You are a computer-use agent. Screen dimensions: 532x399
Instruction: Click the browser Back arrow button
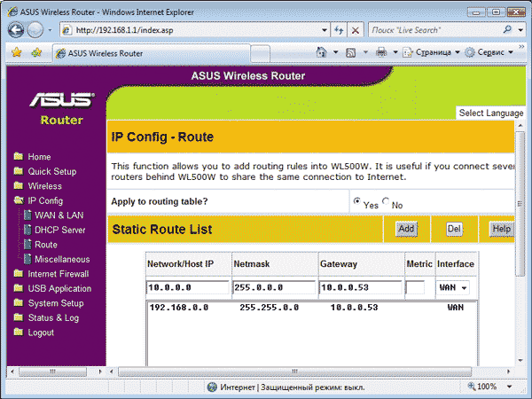[16, 30]
